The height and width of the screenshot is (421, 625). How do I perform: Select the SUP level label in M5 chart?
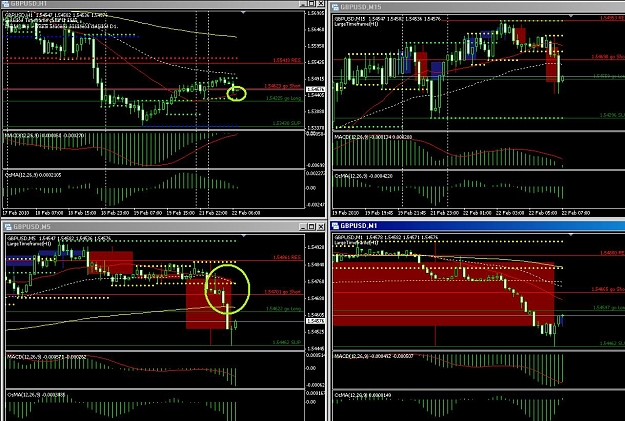point(287,342)
